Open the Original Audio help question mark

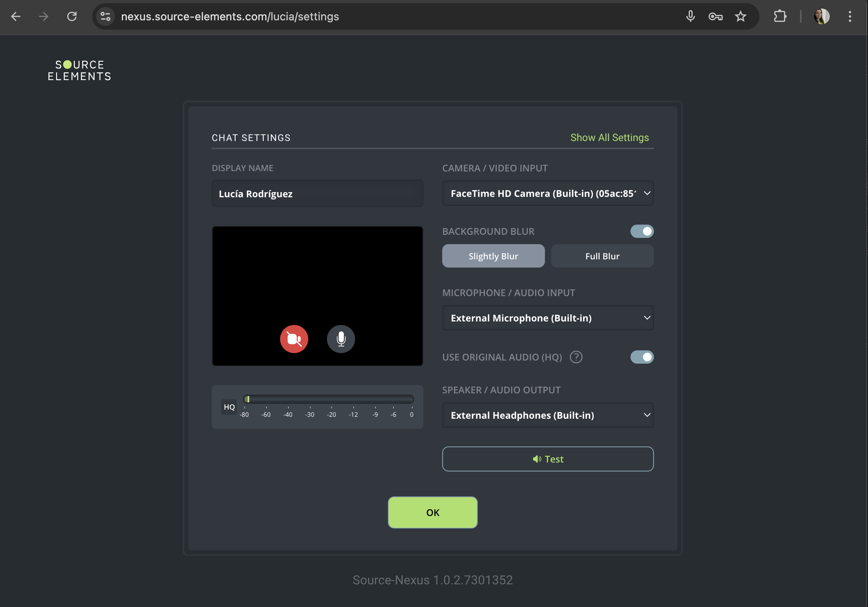(x=576, y=357)
